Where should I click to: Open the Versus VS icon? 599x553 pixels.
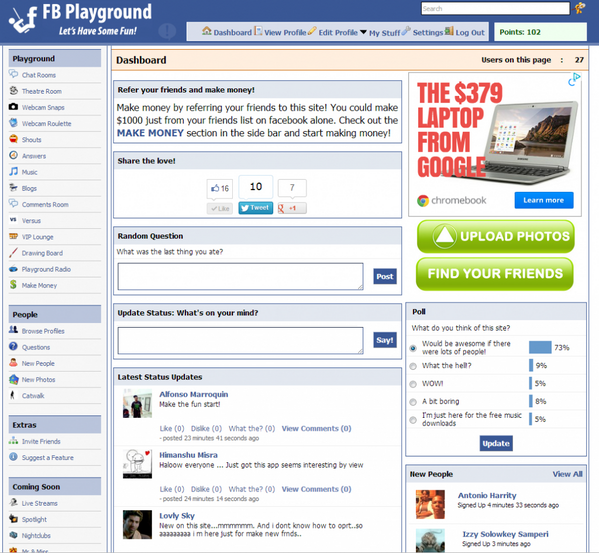[x=13, y=220]
